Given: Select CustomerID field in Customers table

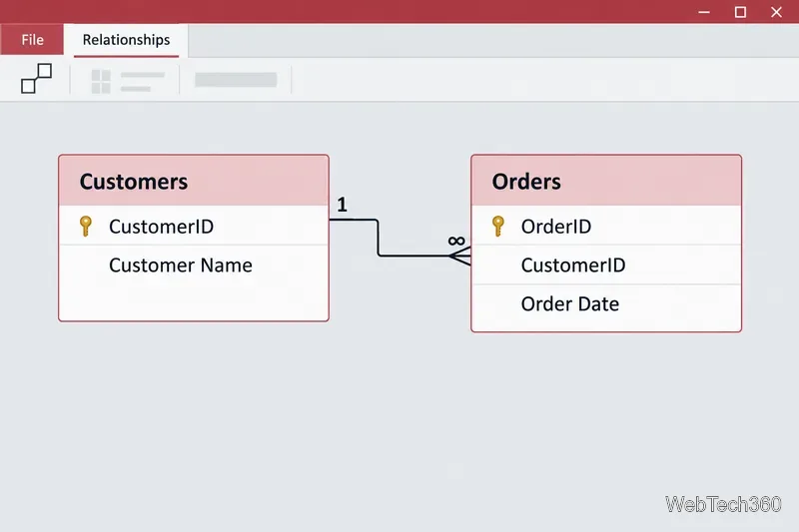Looking at the screenshot, I should 194,226.
